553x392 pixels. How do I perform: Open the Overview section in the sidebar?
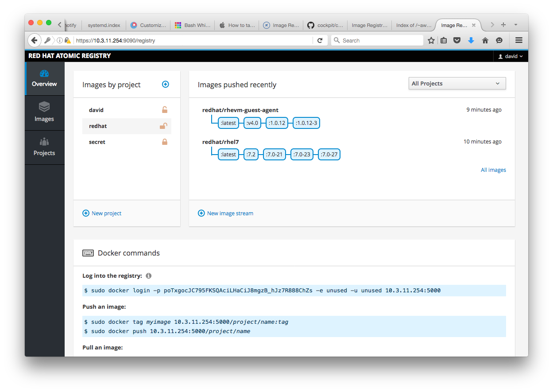click(44, 78)
